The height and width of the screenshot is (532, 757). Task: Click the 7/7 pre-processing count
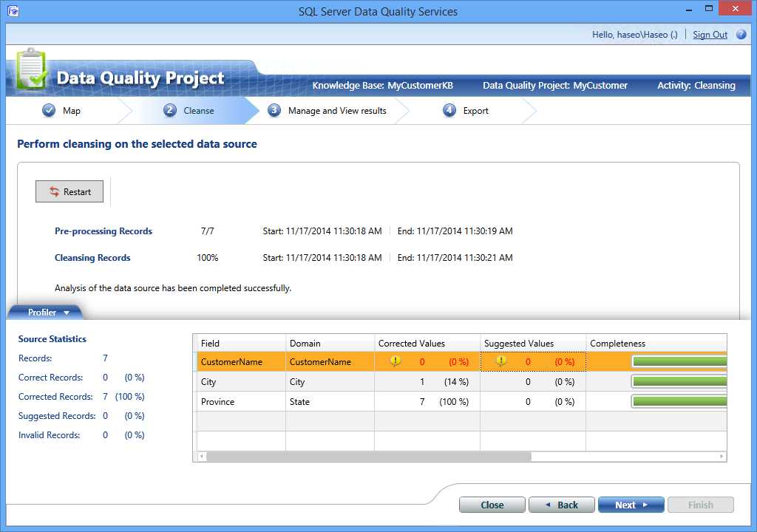click(207, 231)
